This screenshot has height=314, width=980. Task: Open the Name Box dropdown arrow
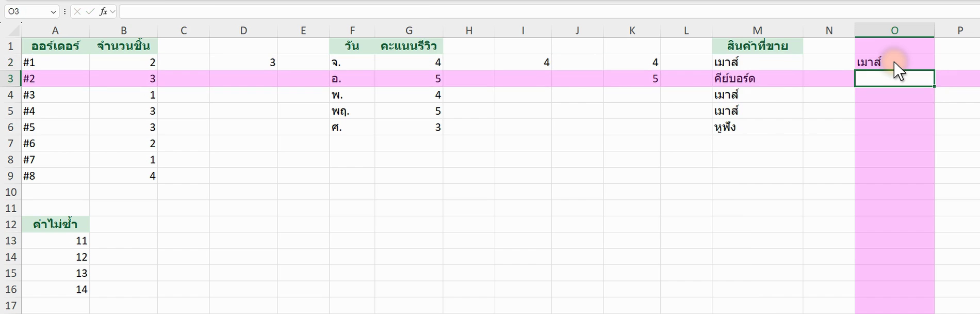(x=53, y=11)
